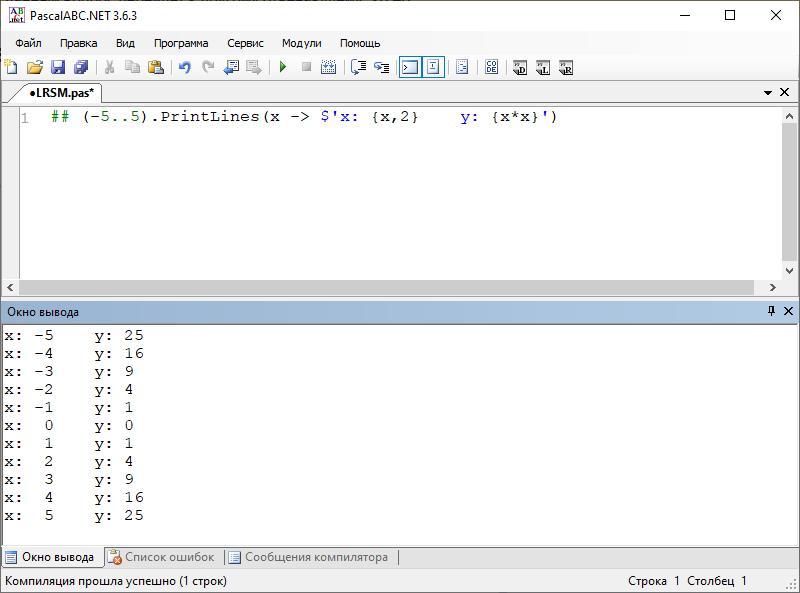Click the step over debug icon
The height and width of the screenshot is (593, 800).
coord(359,67)
